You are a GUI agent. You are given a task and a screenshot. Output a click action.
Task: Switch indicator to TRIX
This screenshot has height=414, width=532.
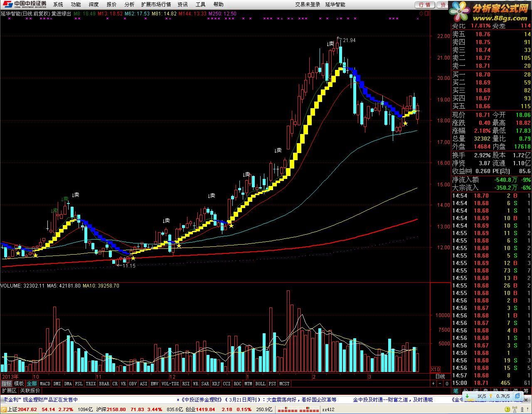(x=91, y=384)
